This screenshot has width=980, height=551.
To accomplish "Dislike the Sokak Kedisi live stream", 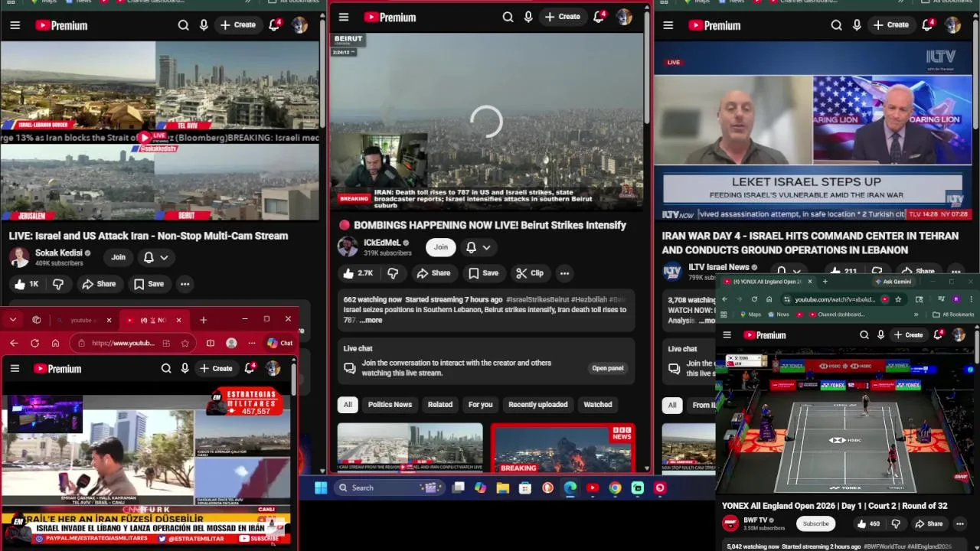I will (58, 284).
